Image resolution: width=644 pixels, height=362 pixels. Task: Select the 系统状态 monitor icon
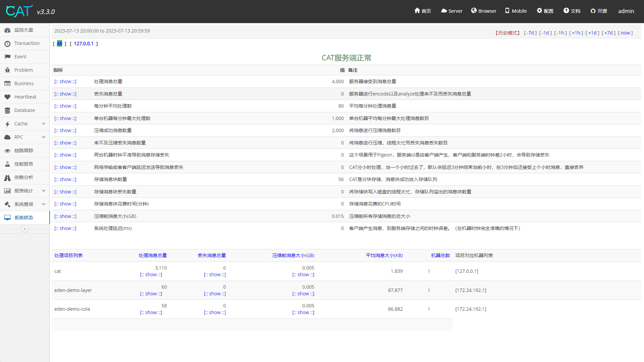7,218
